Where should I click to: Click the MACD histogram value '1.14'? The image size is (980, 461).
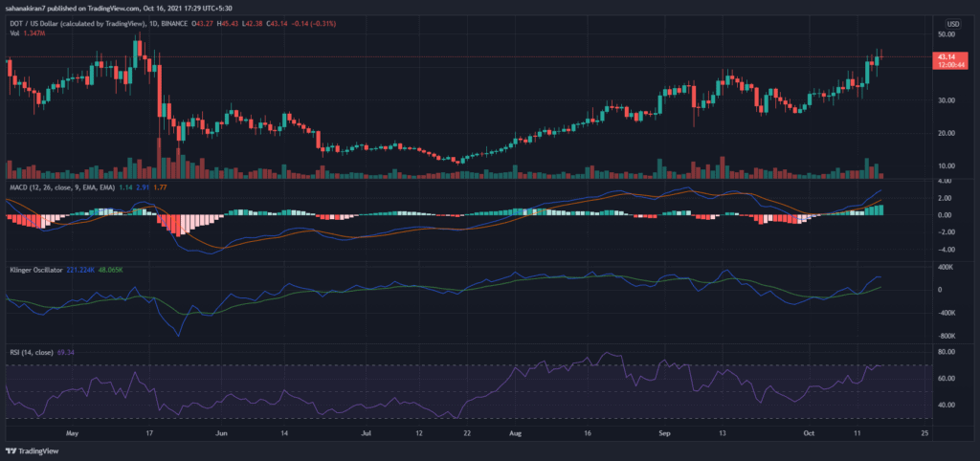click(124, 187)
